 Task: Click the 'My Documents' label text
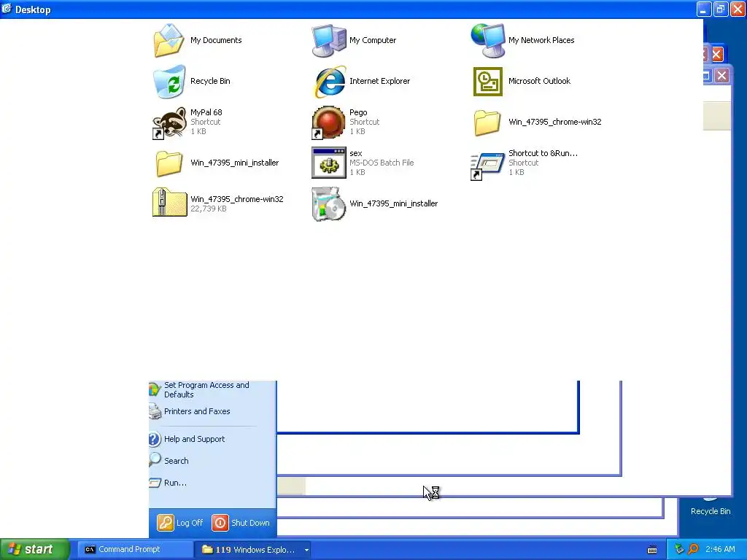point(216,41)
